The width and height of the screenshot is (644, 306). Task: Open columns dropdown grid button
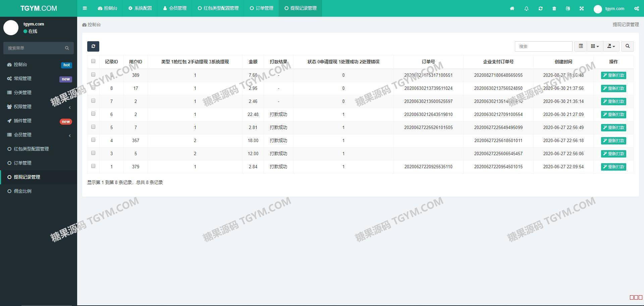click(x=595, y=46)
